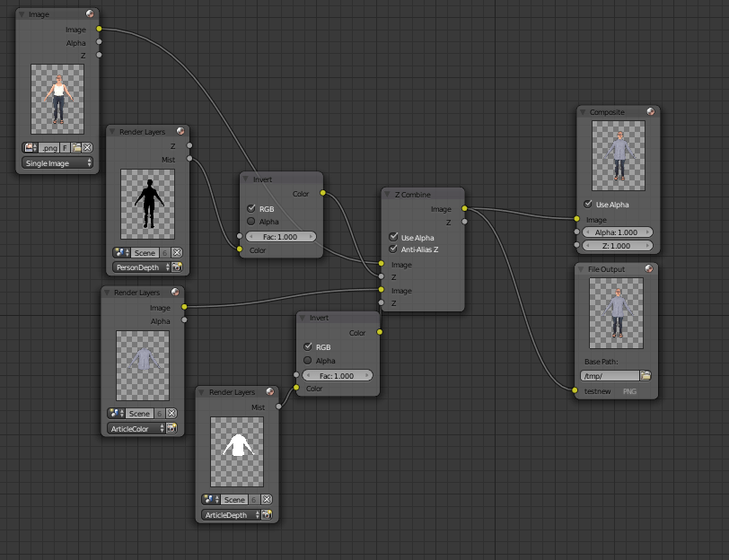Click the sphere icon on the Composite node header
729x560 pixels.
(652, 112)
